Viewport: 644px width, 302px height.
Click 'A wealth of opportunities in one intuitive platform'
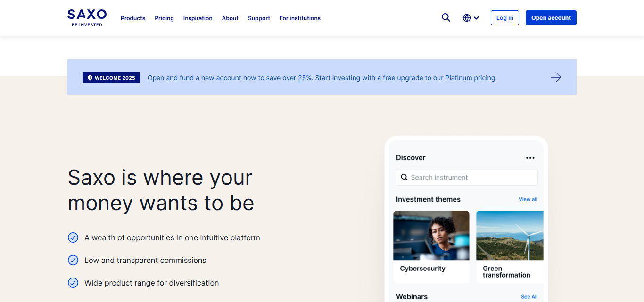coord(172,237)
